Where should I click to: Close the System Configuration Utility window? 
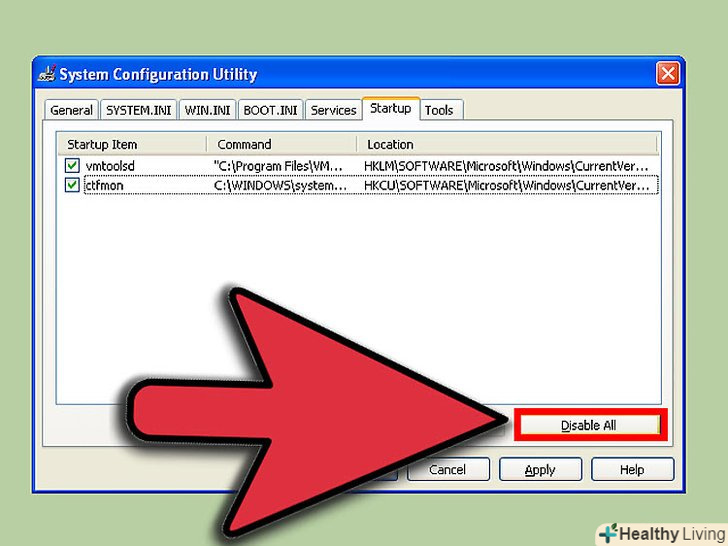tap(668, 73)
